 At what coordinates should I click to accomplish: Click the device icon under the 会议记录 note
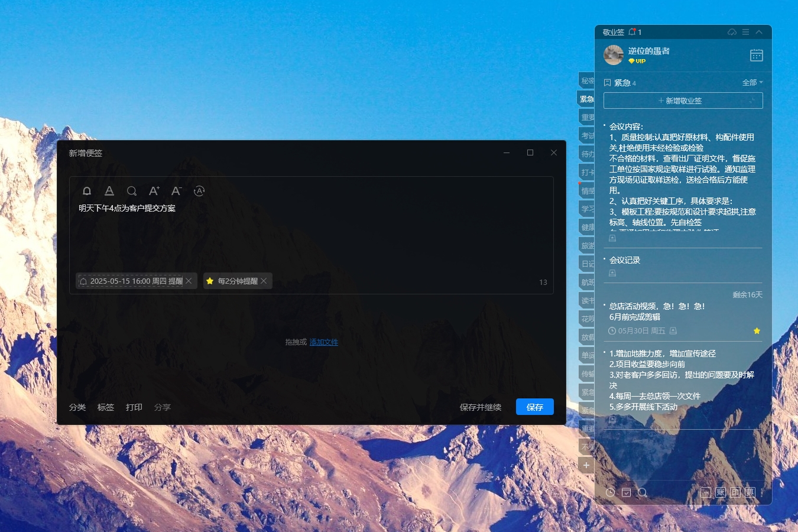(x=612, y=273)
